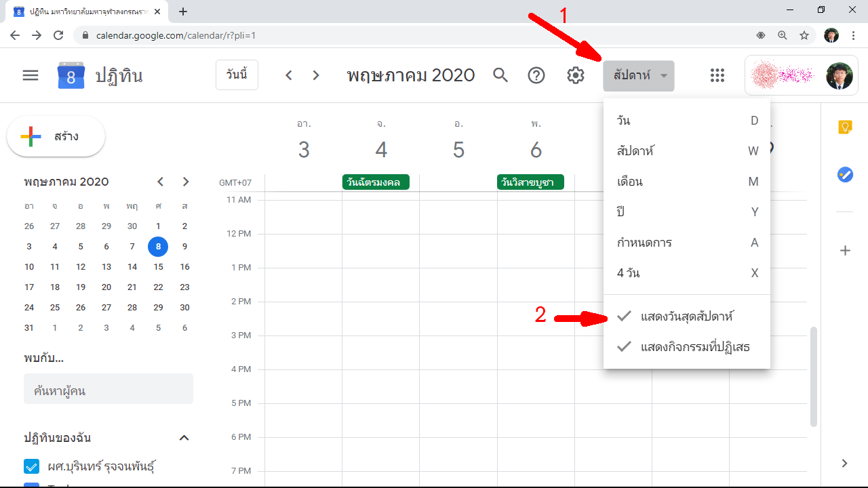The height and width of the screenshot is (488, 868).
Task: Open Google Tasks in side panel
Action: click(x=845, y=175)
